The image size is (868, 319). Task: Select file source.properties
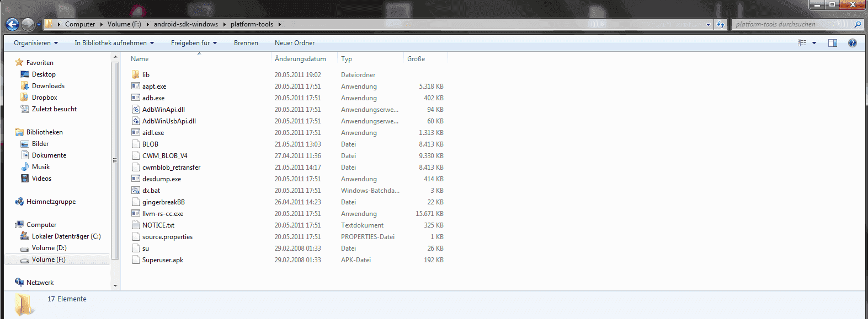tap(167, 237)
